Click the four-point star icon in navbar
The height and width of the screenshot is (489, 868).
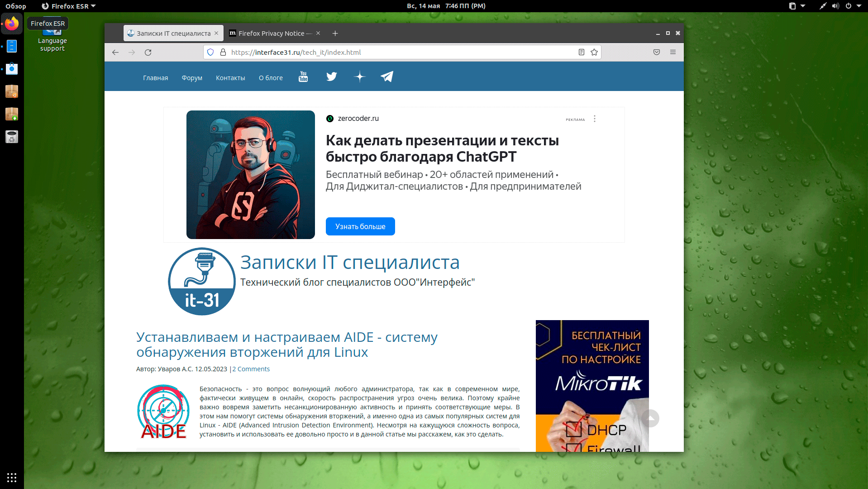pyautogui.click(x=360, y=77)
